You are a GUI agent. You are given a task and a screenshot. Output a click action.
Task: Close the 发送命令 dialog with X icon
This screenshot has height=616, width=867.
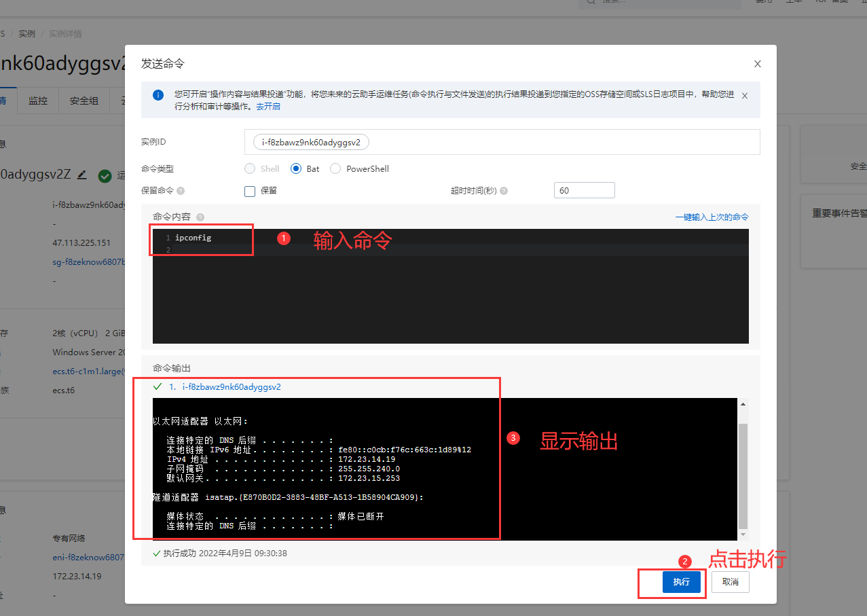point(758,64)
